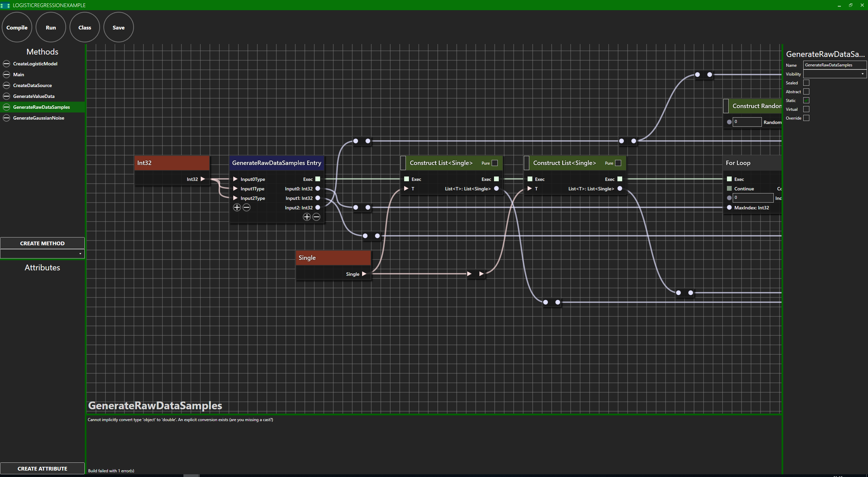This screenshot has height=477, width=868.
Task: Toggle Pure checkbox on first Construct List<Single>
Action: 495,163
